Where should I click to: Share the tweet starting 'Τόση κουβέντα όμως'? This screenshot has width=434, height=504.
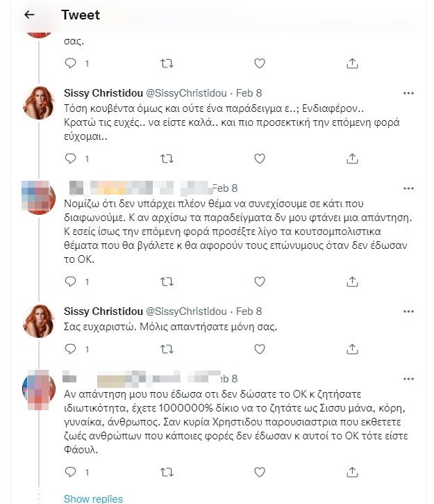[x=352, y=158]
